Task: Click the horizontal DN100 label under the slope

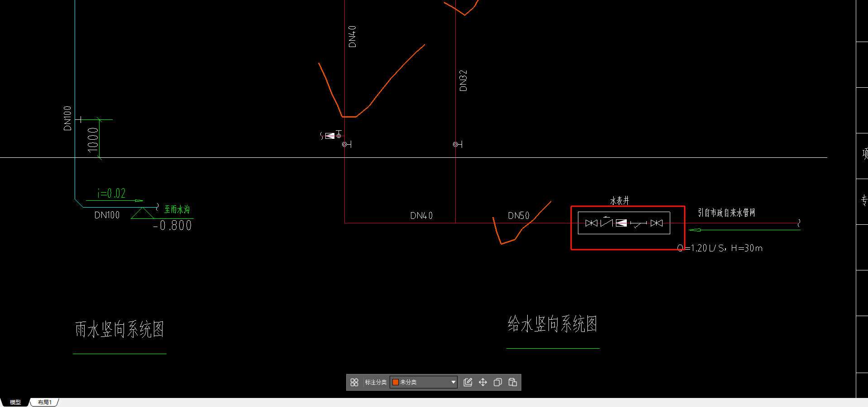Action: [107, 215]
